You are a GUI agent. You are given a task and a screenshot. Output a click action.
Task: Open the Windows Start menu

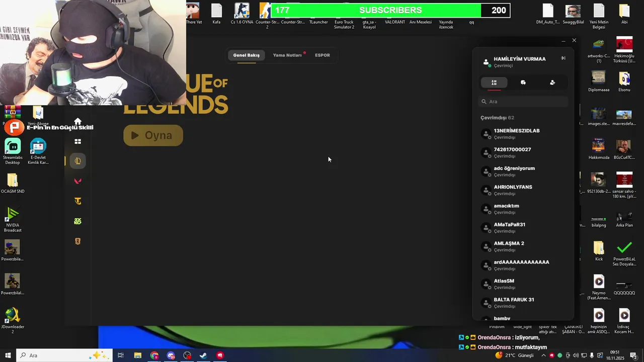[8, 355]
